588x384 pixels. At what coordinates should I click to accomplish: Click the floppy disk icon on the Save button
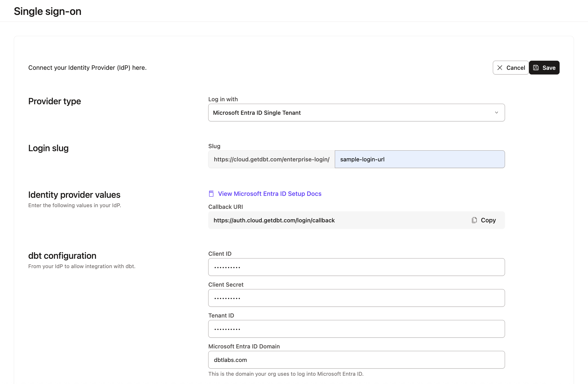[x=536, y=68]
